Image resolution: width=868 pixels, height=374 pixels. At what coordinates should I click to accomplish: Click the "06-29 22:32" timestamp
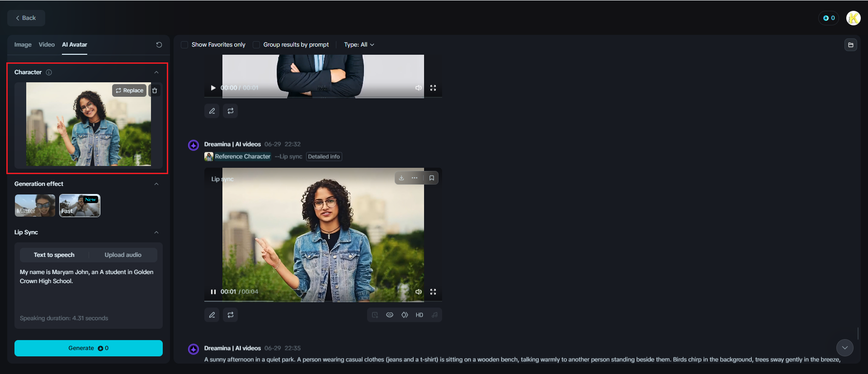pyautogui.click(x=283, y=144)
